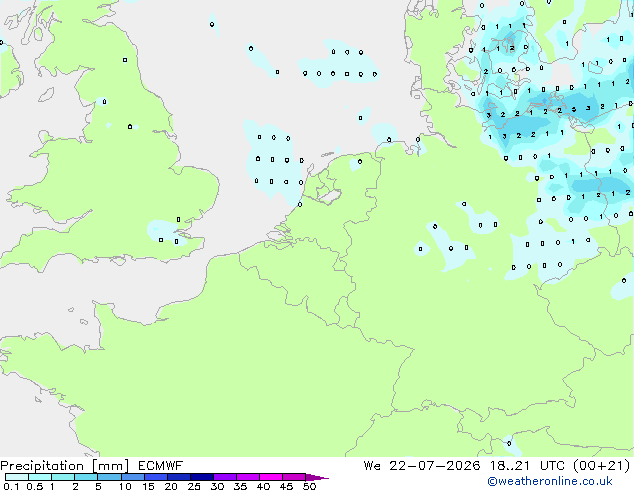The width and height of the screenshot is (634, 490).
Task: Click the '50' legend scale label
Action: coord(309,486)
